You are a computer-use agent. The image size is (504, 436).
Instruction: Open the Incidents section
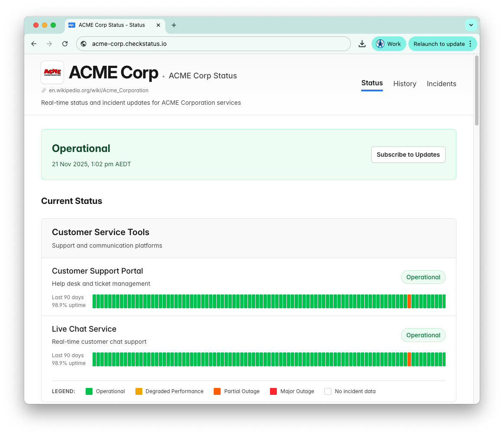(x=441, y=84)
